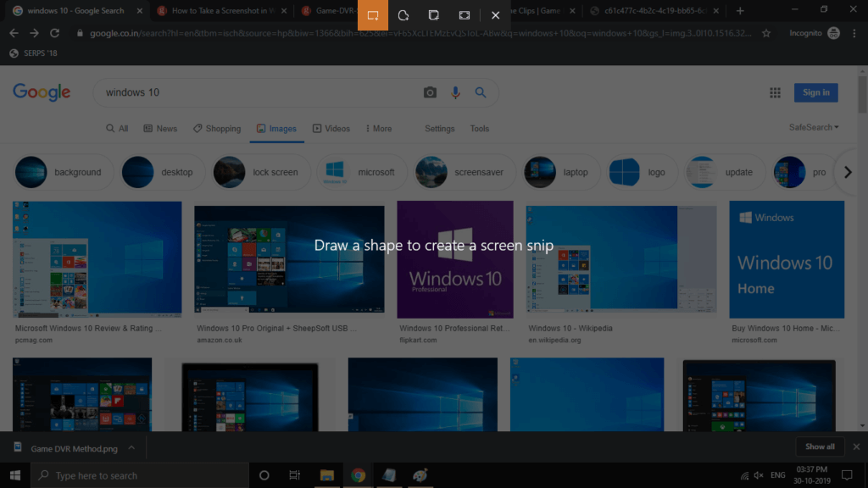
Task: Show all downloads
Action: pos(820,446)
